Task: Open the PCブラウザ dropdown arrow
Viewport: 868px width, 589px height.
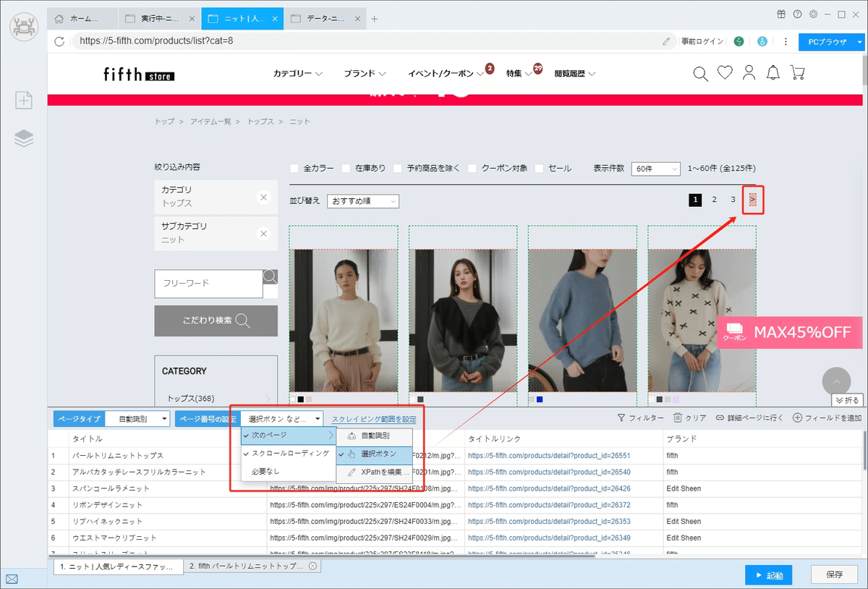Action: 859,42
